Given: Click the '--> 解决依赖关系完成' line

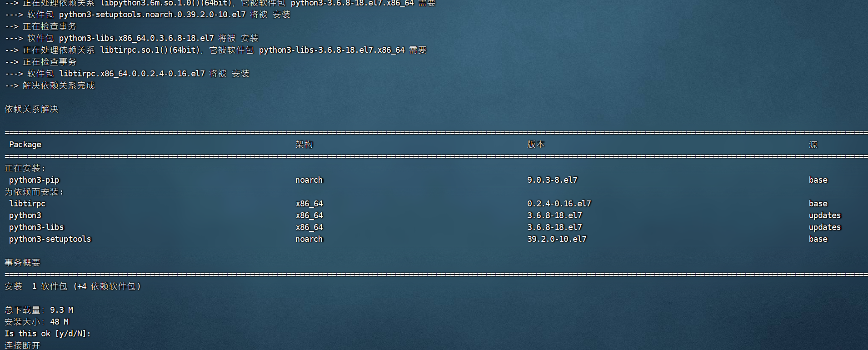Looking at the screenshot, I should pos(50,85).
